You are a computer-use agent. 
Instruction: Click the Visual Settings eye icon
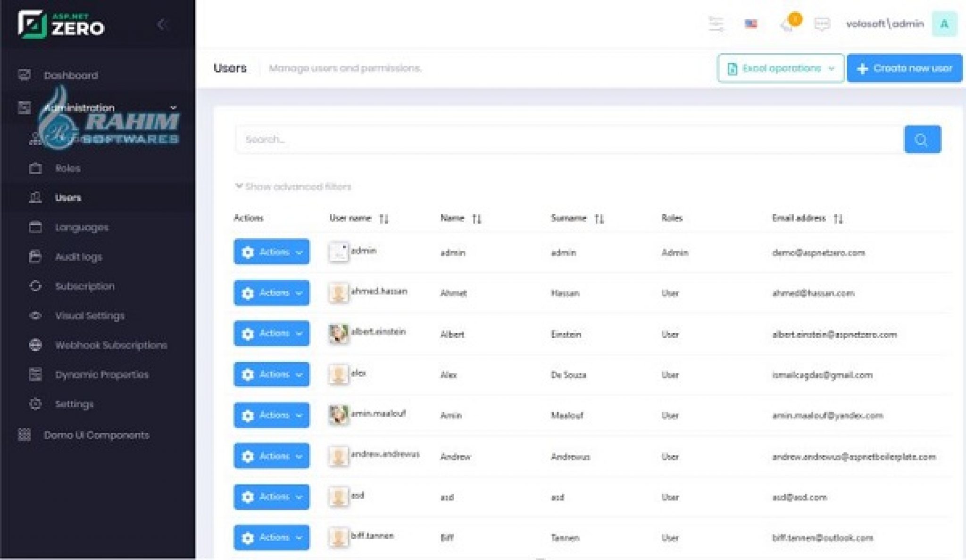34,316
